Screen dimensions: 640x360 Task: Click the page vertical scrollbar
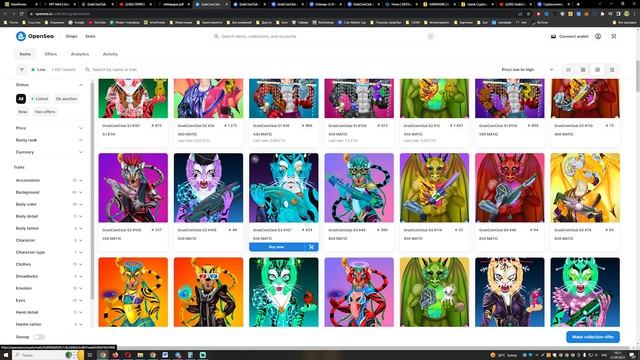(638, 76)
